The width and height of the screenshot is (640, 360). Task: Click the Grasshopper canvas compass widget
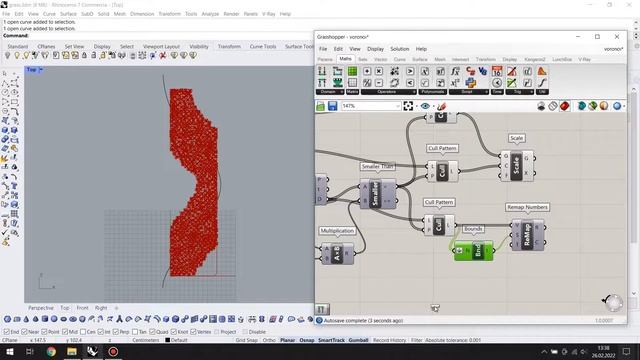(613, 302)
